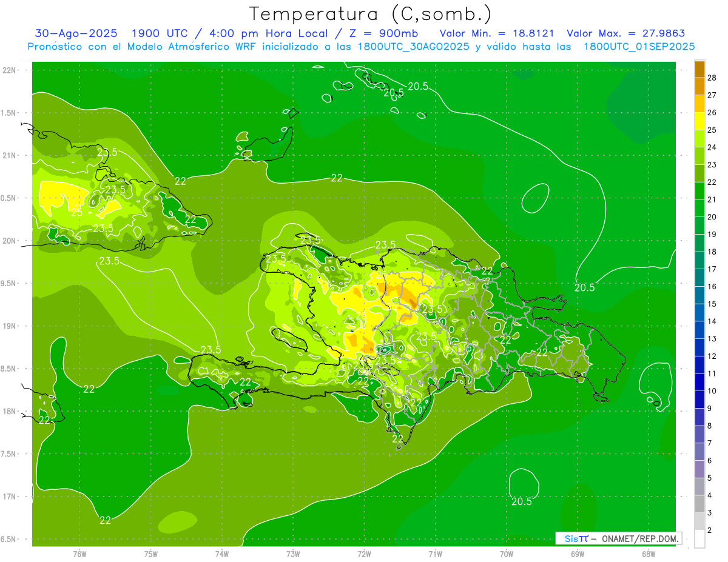Click the color bar label "19"

point(712,235)
